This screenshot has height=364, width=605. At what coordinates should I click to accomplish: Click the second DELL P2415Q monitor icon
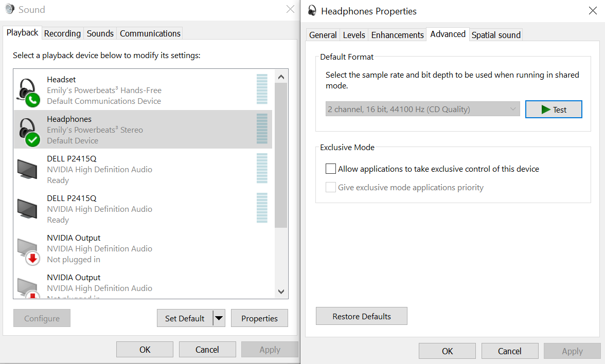pos(27,209)
